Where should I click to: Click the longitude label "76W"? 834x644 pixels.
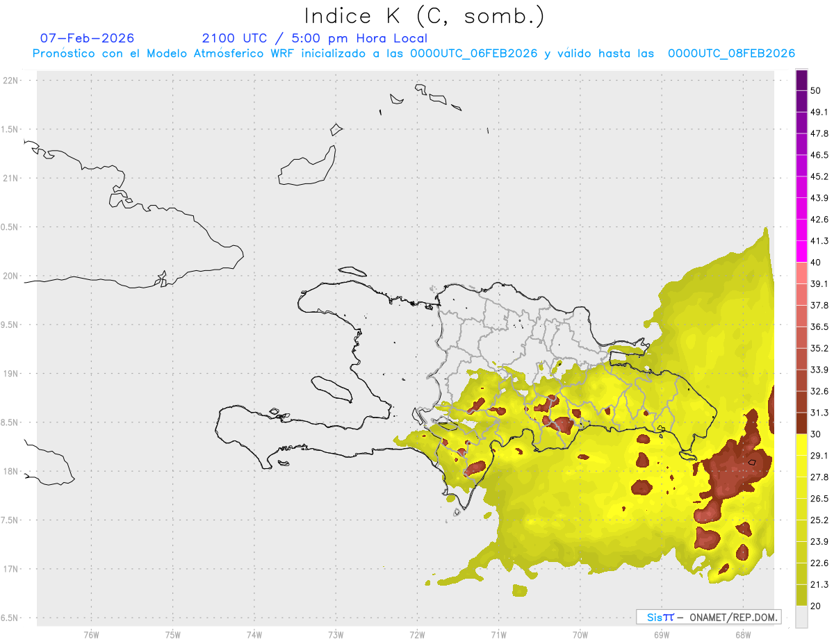(x=91, y=634)
